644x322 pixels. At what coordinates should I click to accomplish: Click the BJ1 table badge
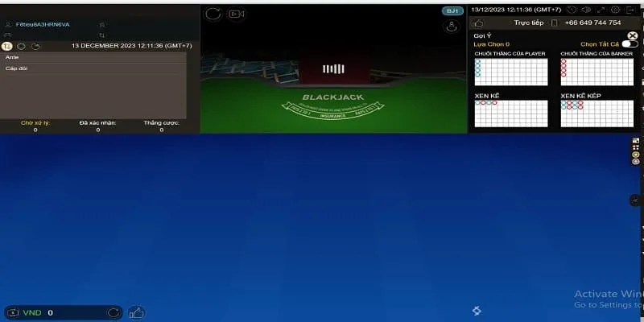tap(452, 11)
